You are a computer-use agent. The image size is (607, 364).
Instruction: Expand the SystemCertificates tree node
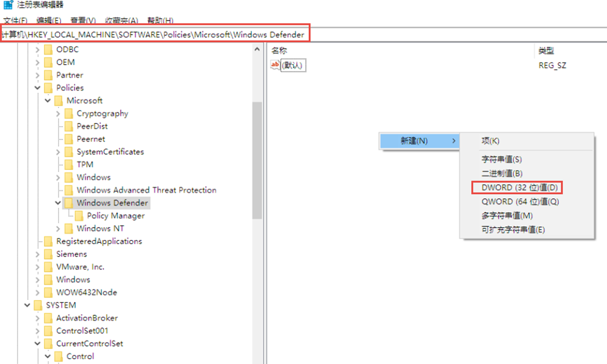click(x=58, y=152)
